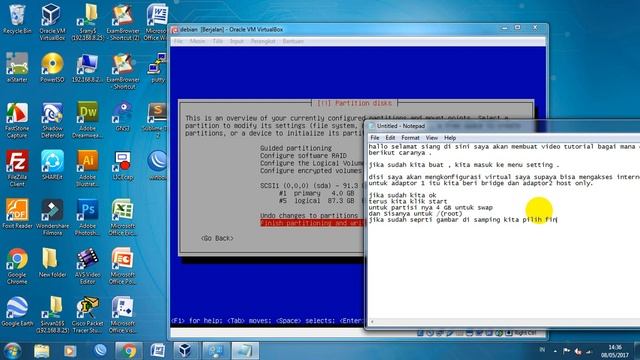Show hidden system tray icons
The height and width of the screenshot is (360, 640).
click(x=555, y=351)
